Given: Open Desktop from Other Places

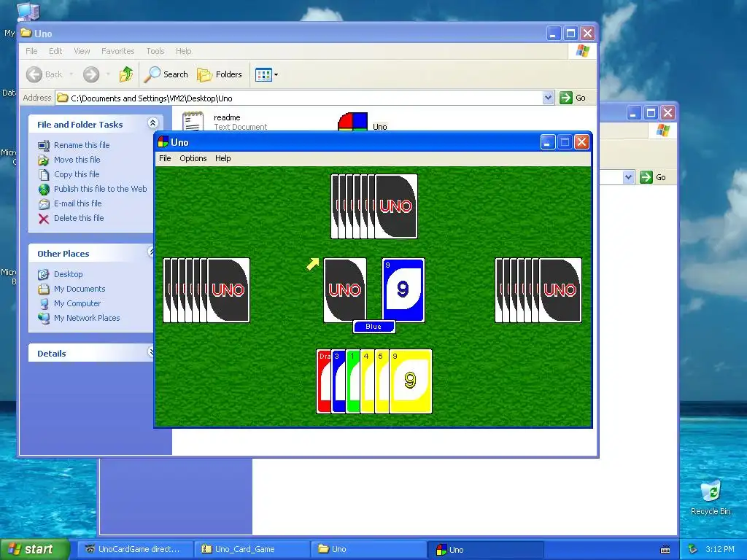Looking at the screenshot, I should (68, 274).
